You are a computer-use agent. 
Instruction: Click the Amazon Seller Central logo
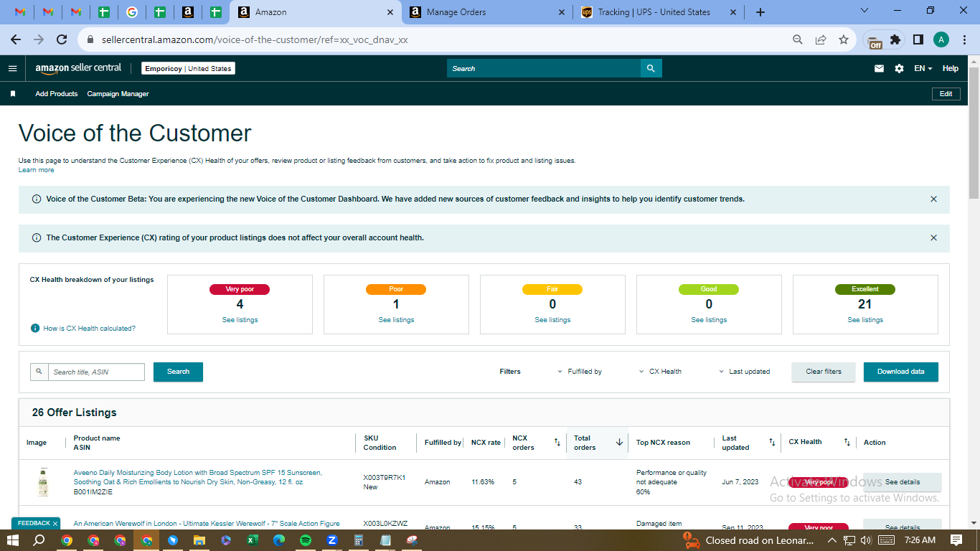pos(78,68)
